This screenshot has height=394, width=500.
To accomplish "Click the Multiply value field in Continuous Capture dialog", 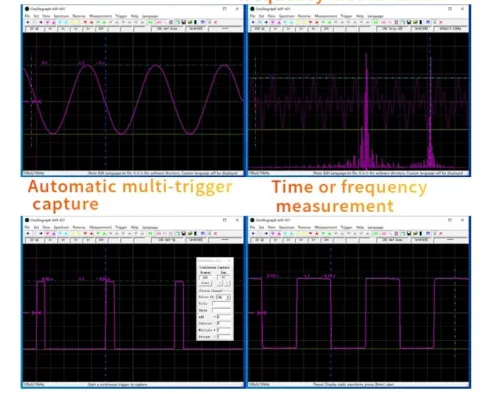I will [x=224, y=330].
